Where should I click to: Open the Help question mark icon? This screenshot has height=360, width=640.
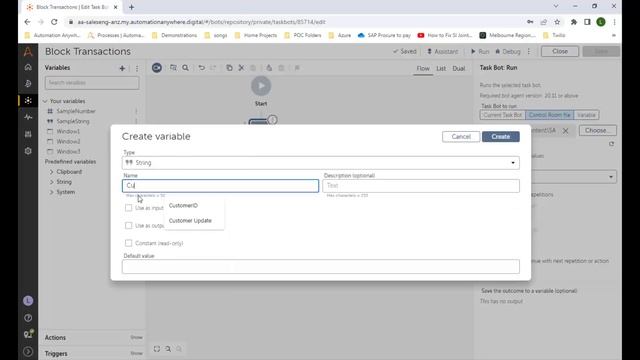[x=28, y=318]
